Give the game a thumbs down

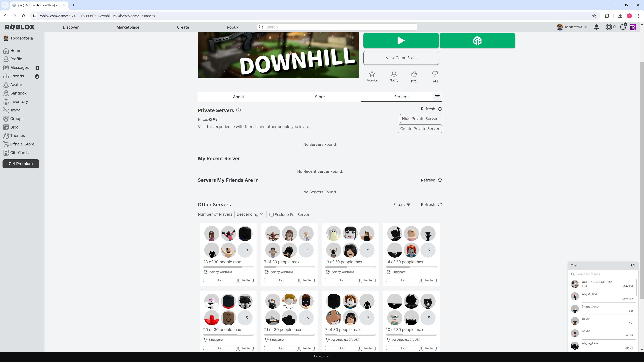[x=435, y=74]
